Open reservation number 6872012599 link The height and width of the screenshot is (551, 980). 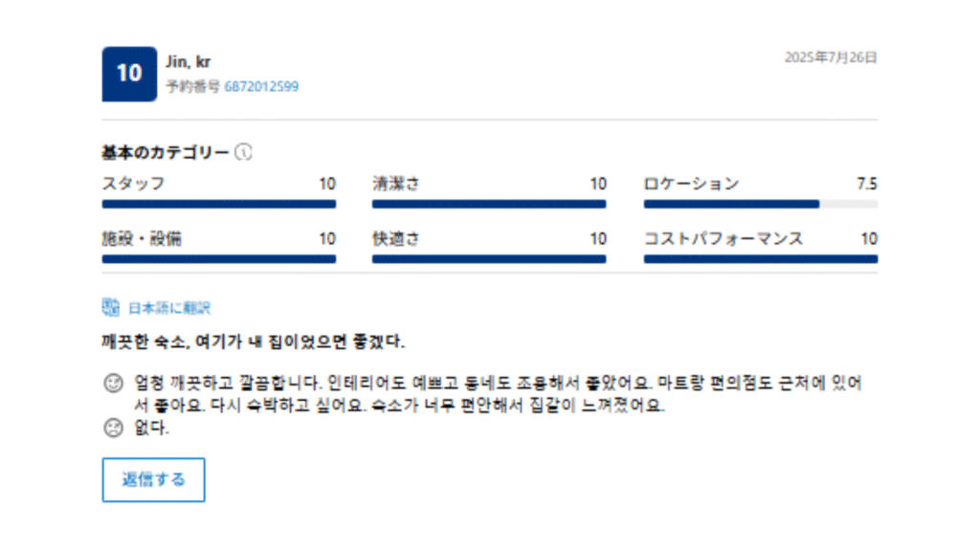[x=261, y=87]
